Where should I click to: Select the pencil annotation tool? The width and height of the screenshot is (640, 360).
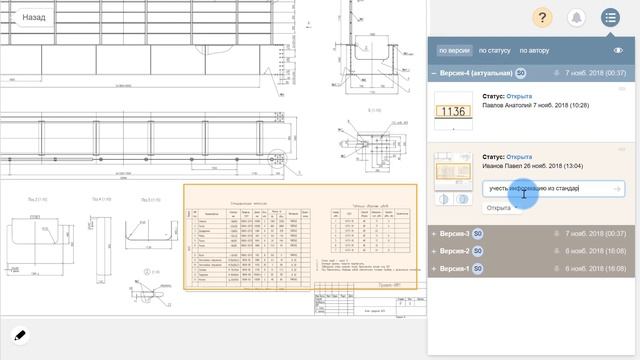click(20, 335)
